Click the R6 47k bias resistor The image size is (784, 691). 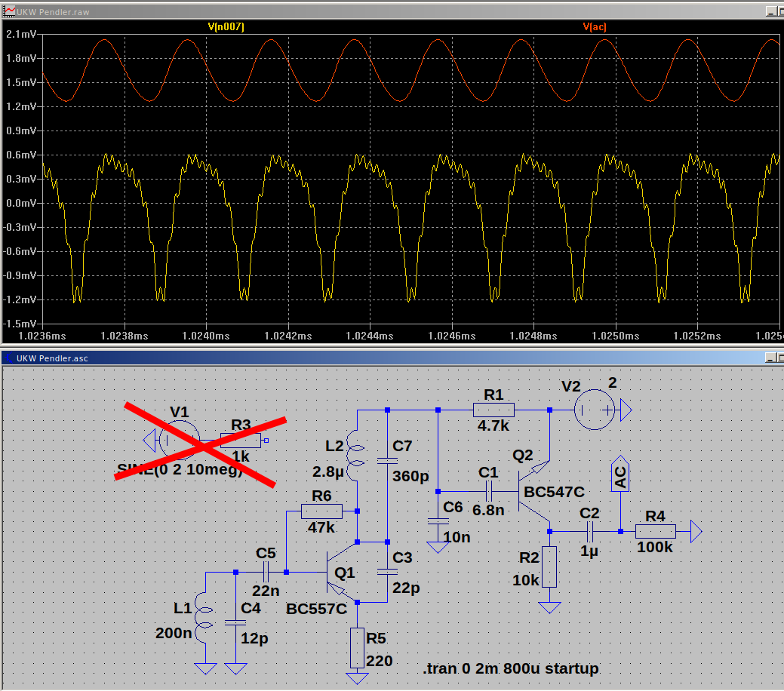[x=321, y=511]
